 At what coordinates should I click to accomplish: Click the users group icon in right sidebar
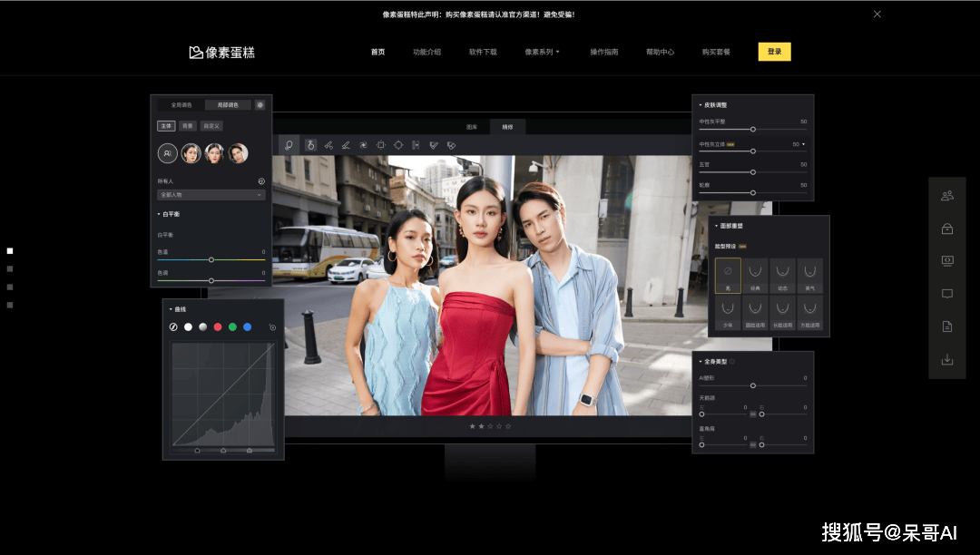tap(947, 196)
